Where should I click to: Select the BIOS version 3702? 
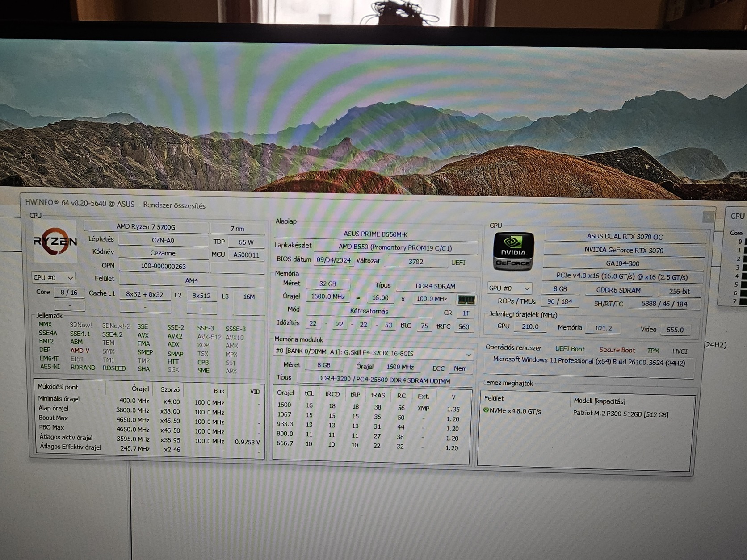click(x=416, y=262)
